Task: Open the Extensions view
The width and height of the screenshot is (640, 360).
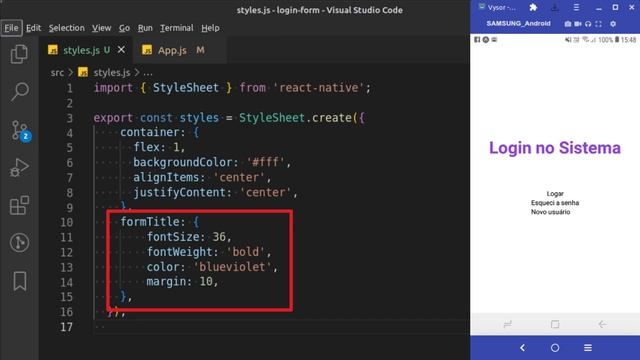Action: click(x=19, y=205)
